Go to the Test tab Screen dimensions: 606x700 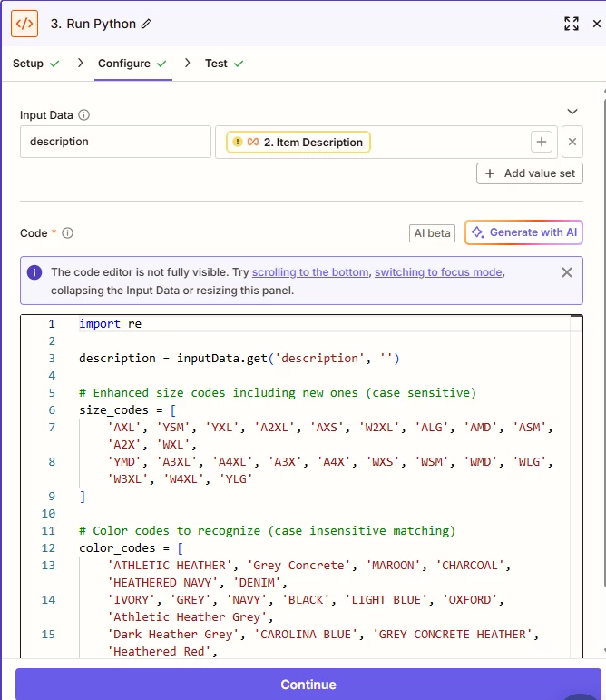(x=224, y=64)
